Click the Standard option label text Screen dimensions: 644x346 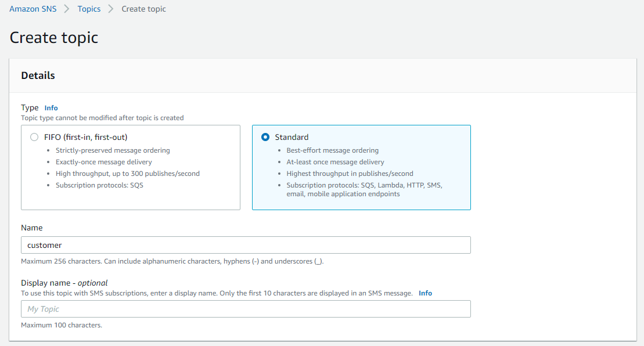click(292, 138)
